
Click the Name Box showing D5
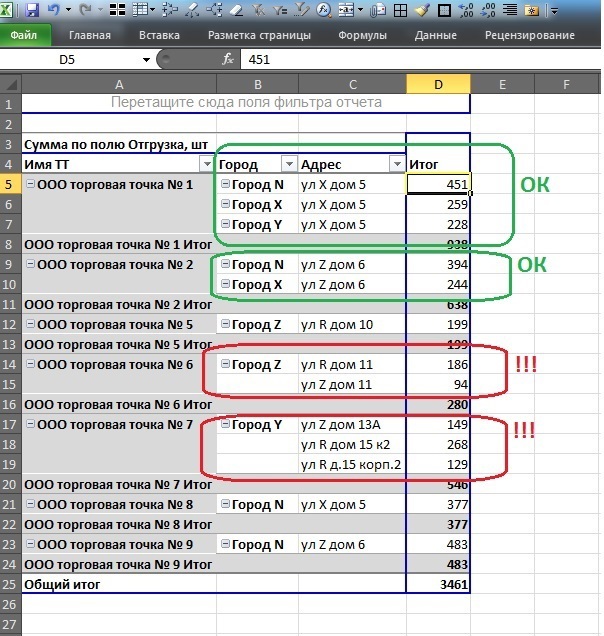tap(69, 60)
